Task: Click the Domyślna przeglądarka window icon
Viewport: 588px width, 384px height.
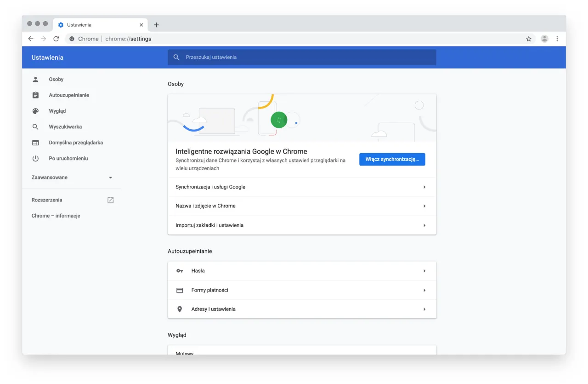Action: [35, 143]
